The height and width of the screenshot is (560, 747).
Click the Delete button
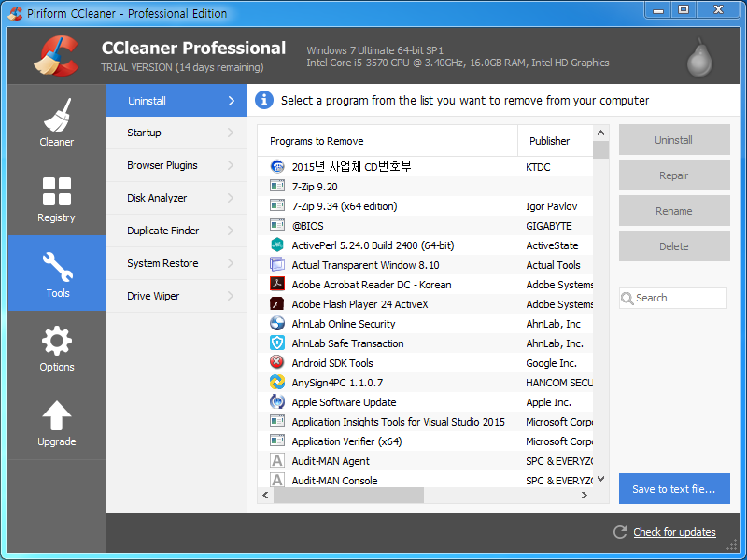pyautogui.click(x=674, y=246)
